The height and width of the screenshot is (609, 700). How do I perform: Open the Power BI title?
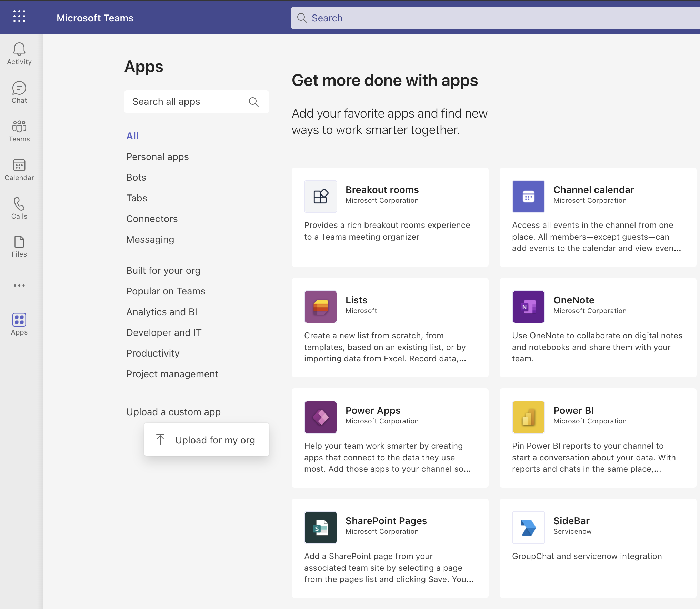click(573, 410)
